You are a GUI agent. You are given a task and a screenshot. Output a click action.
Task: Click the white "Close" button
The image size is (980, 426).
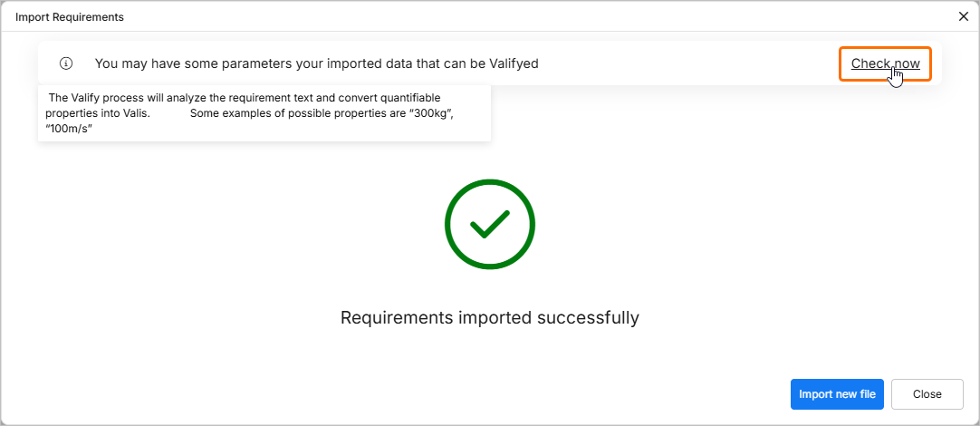927,394
